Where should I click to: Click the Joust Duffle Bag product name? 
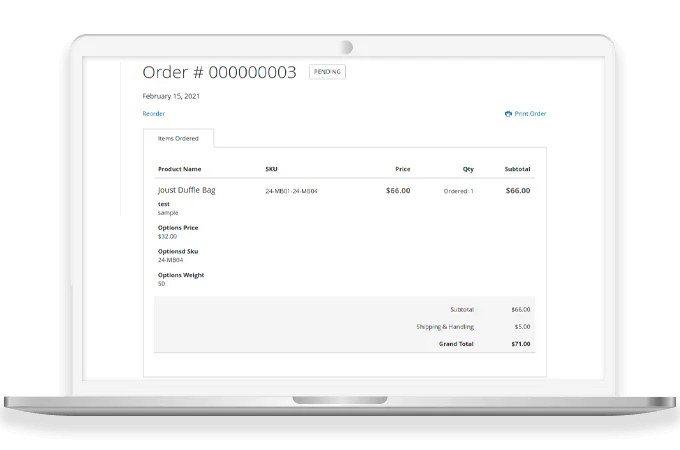pyautogui.click(x=186, y=190)
